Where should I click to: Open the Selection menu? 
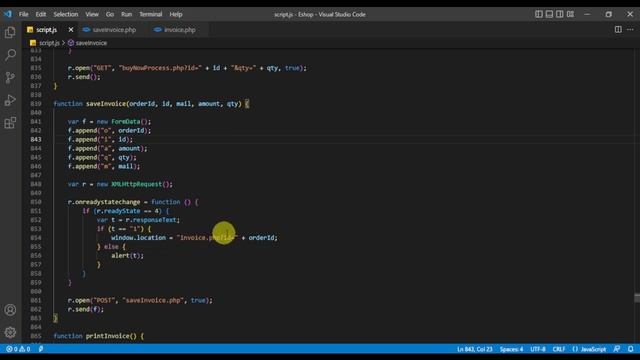(66, 14)
